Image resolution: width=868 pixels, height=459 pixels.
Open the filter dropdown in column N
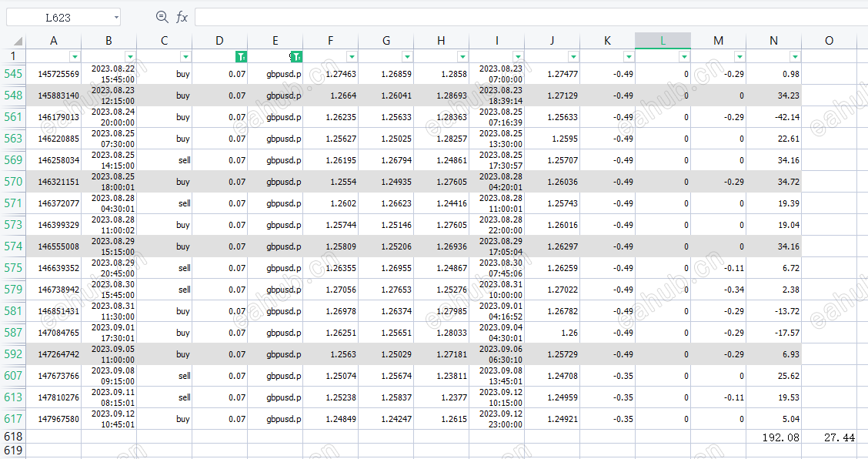click(x=794, y=56)
